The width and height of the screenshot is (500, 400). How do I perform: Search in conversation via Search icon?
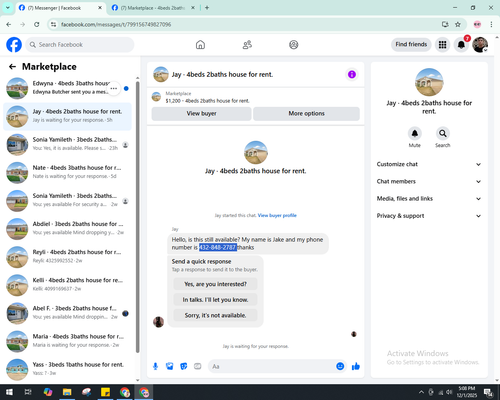pos(443,134)
